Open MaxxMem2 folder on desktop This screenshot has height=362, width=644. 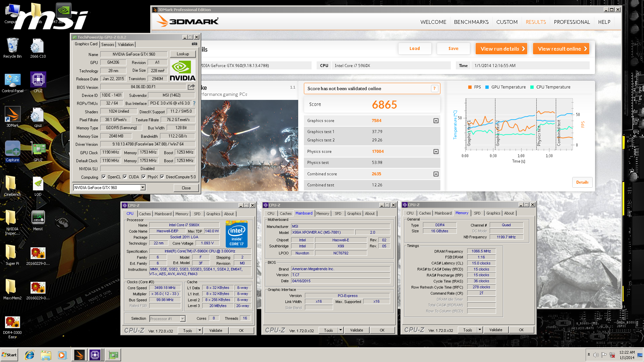click(12, 290)
